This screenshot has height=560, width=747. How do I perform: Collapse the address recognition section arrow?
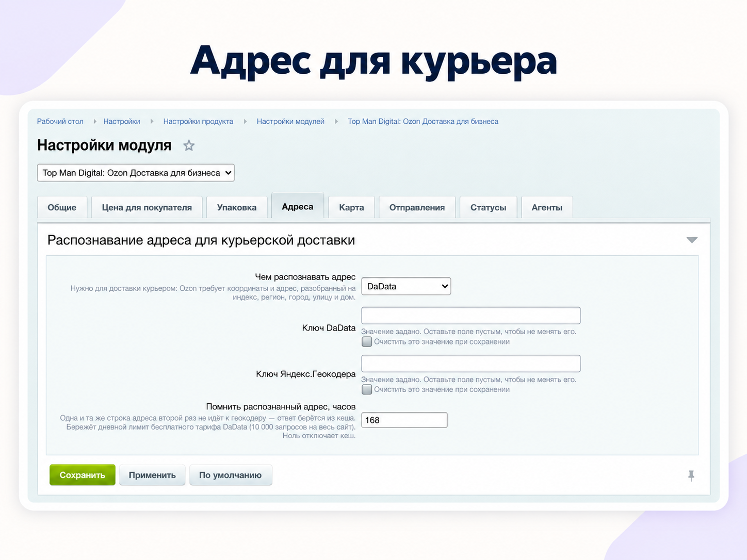(x=692, y=240)
